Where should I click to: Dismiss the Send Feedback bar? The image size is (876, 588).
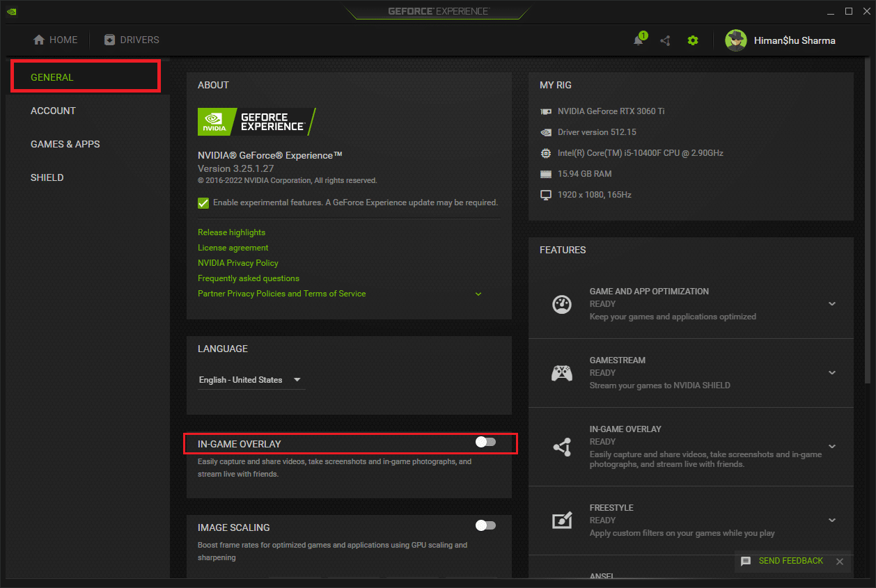pyautogui.click(x=840, y=562)
